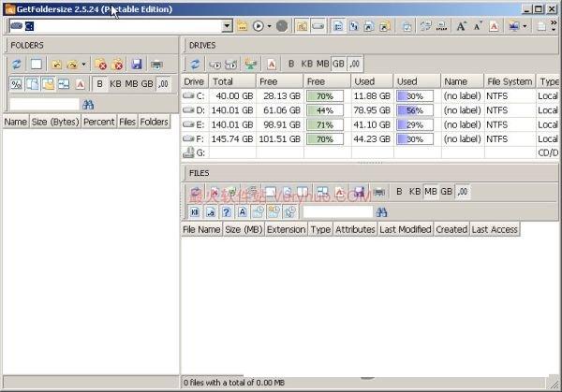
Task: Click the print icon in Folders toolbar
Action: pyautogui.click(x=156, y=65)
